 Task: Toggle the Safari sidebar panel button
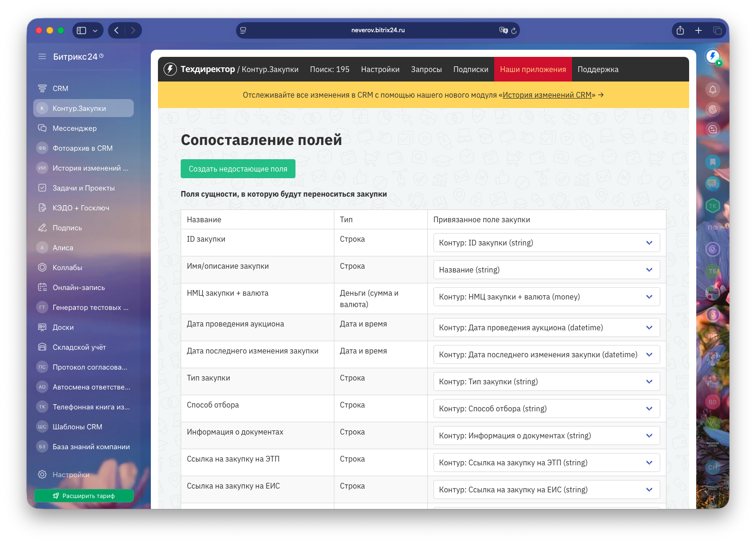(x=82, y=30)
